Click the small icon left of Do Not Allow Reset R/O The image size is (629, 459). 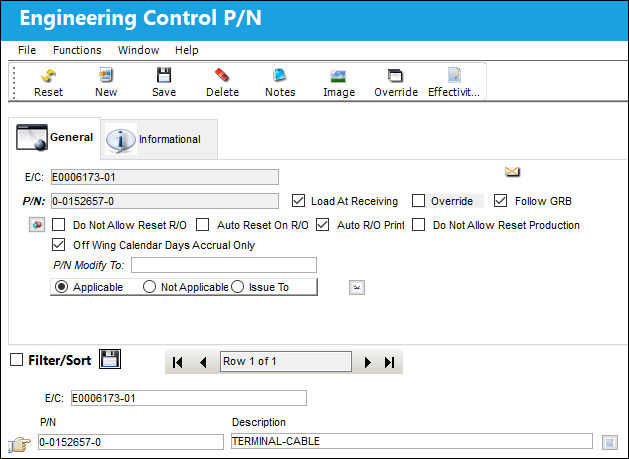pyautogui.click(x=37, y=225)
